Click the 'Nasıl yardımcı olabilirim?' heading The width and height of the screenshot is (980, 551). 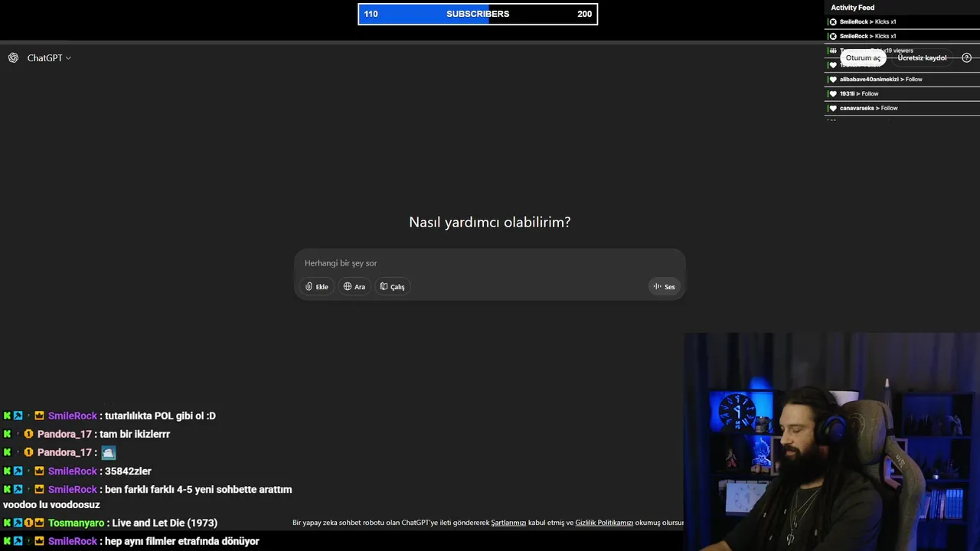tap(490, 223)
